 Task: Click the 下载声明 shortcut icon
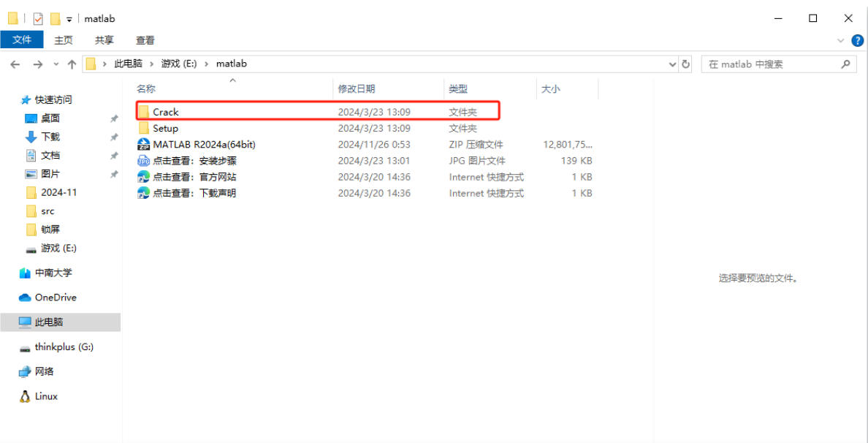pos(144,193)
